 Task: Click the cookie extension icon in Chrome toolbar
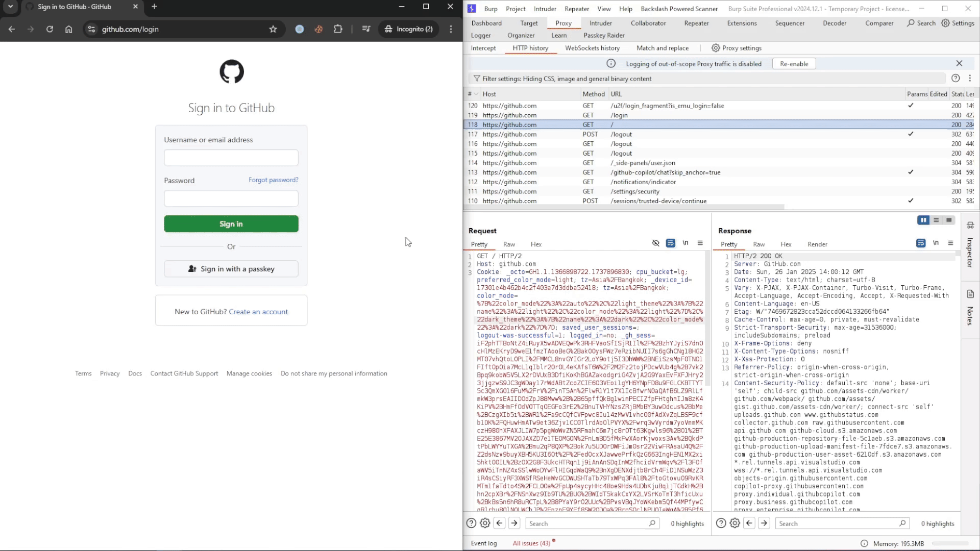coord(318,29)
